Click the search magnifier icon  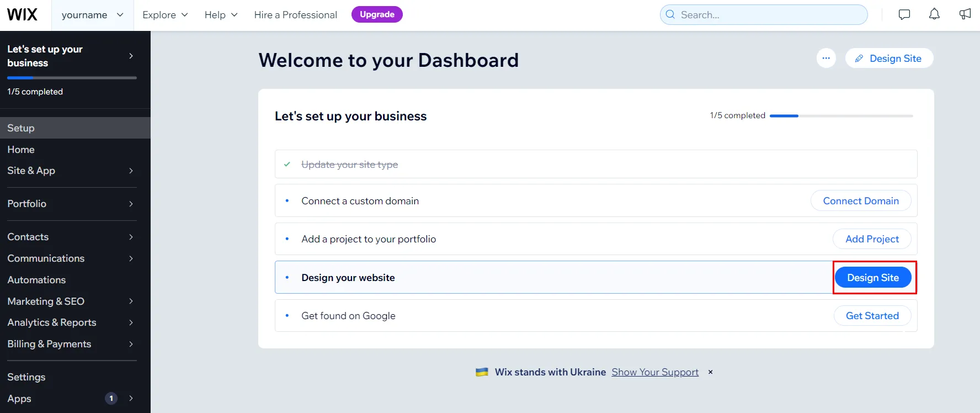point(670,14)
